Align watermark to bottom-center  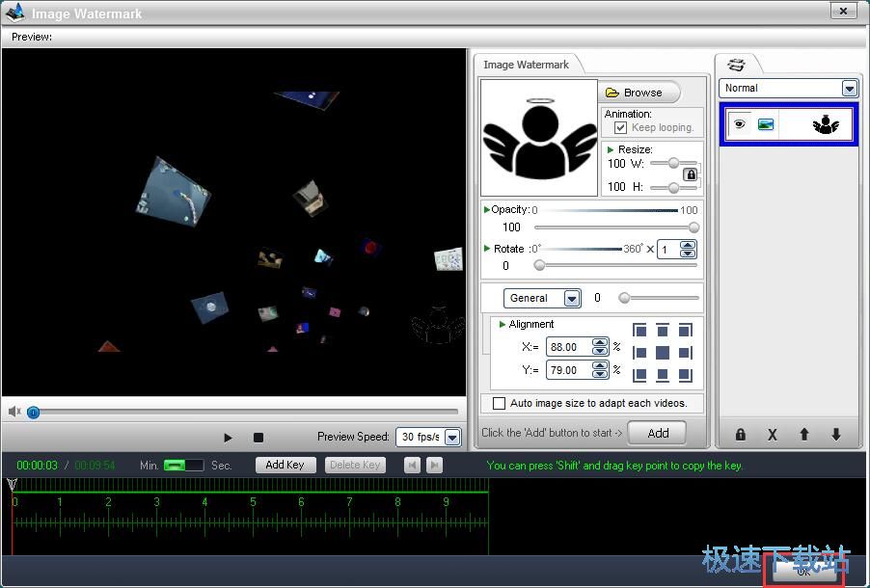tap(663, 375)
